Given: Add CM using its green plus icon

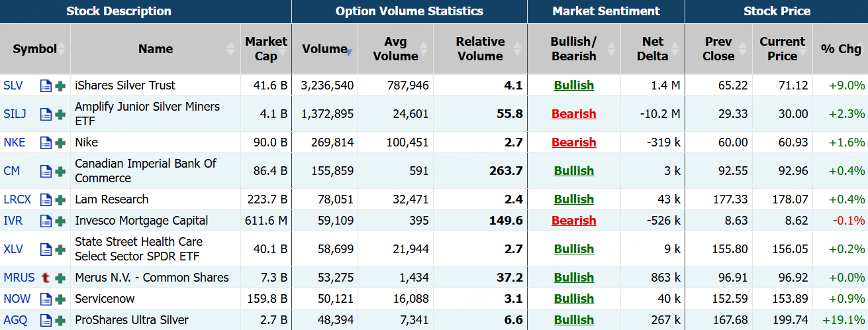Looking at the screenshot, I should click(60, 172).
